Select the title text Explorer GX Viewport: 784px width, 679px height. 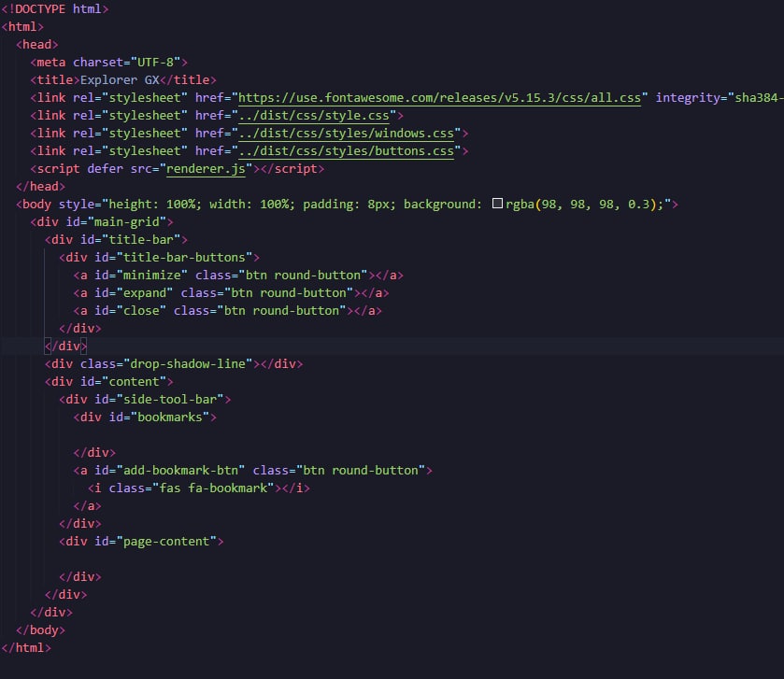[x=120, y=80]
